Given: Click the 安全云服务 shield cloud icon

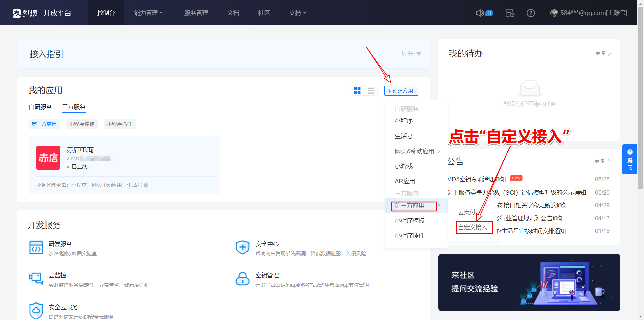Looking at the screenshot, I should pyautogui.click(x=36, y=311).
